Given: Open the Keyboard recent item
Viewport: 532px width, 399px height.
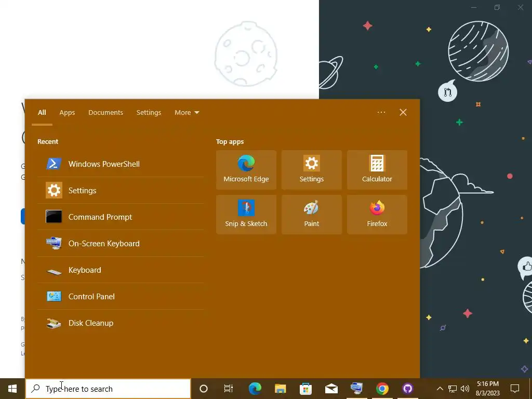Looking at the screenshot, I should pos(121,270).
